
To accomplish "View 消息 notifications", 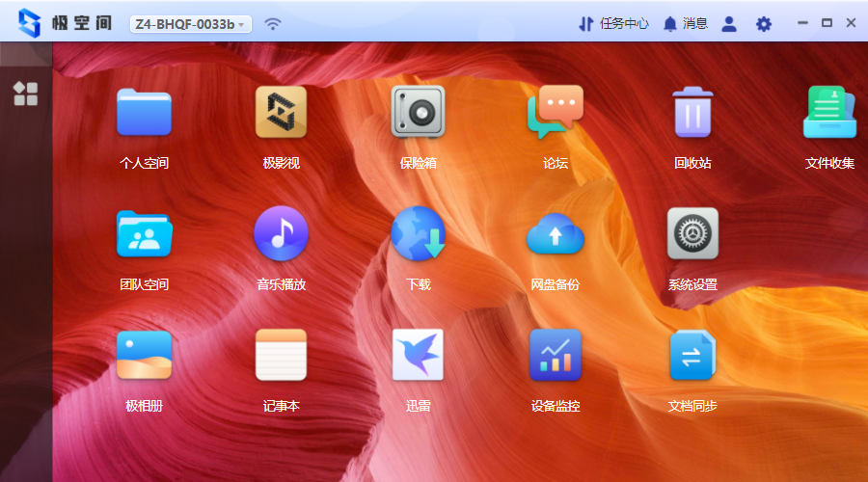I will coord(685,24).
